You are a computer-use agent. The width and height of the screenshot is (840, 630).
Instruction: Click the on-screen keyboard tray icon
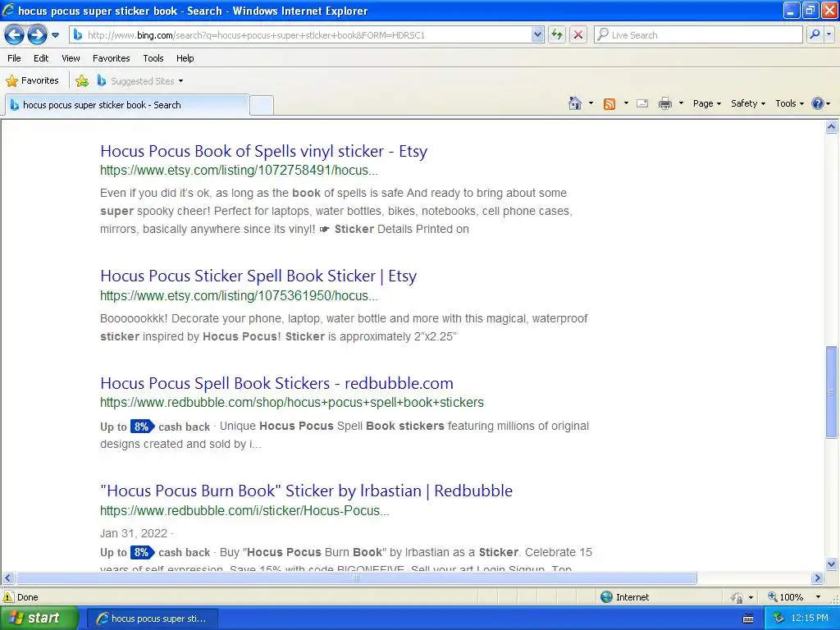pos(748,619)
